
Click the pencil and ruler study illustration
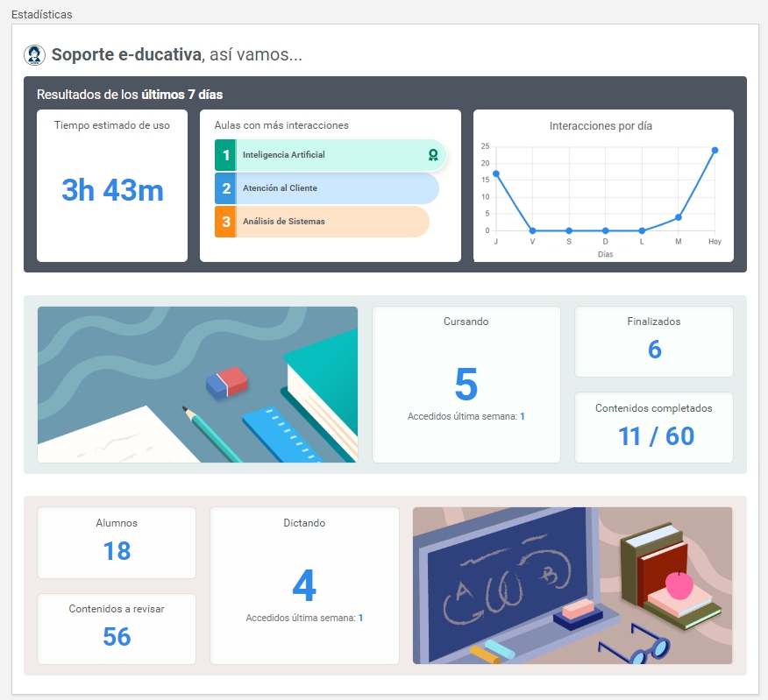197,384
